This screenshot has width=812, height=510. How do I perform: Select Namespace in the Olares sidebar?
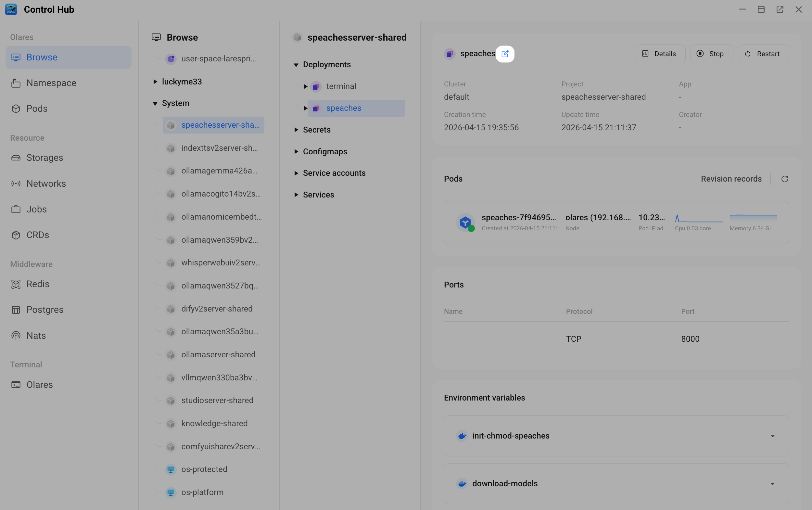coord(51,83)
